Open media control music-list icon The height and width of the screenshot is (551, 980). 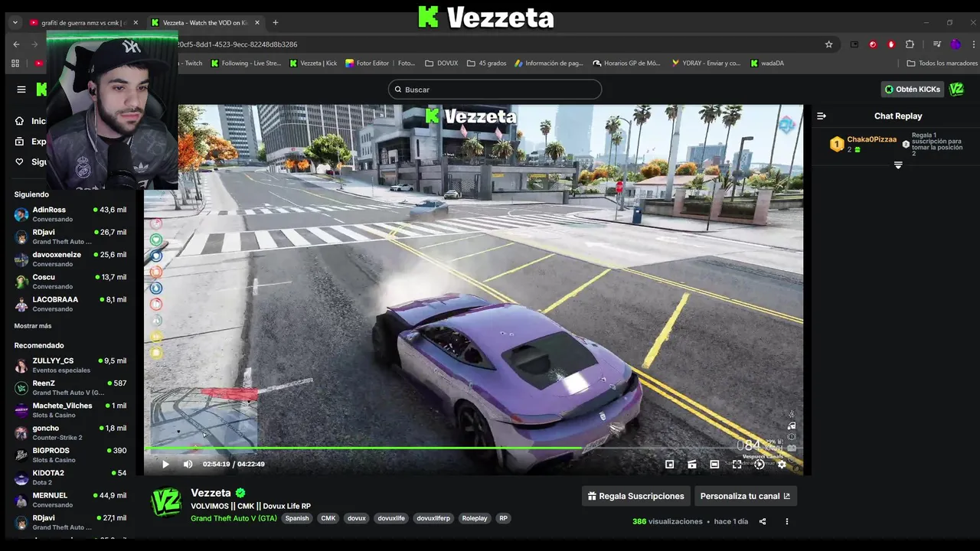(936, 44)
